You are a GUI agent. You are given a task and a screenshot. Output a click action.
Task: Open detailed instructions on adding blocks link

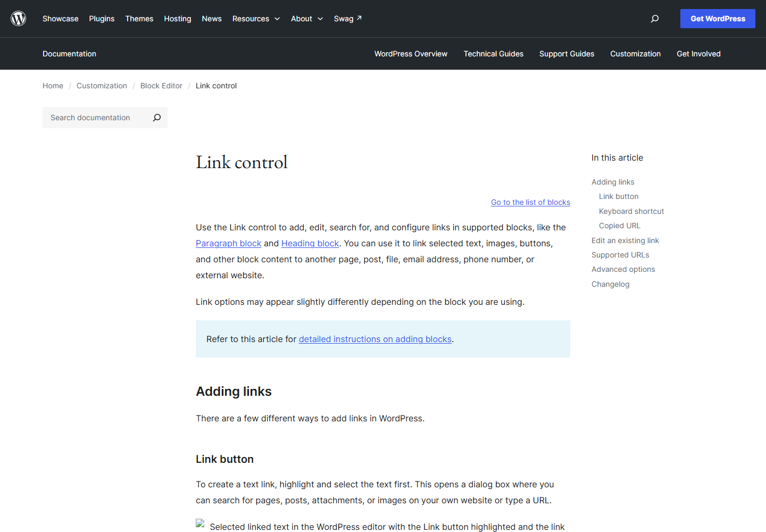pos(375,339)
